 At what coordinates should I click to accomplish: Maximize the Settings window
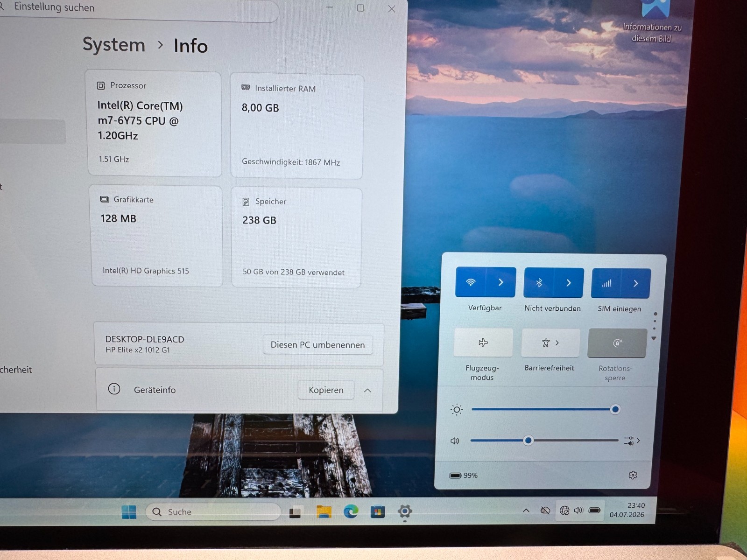360,8
